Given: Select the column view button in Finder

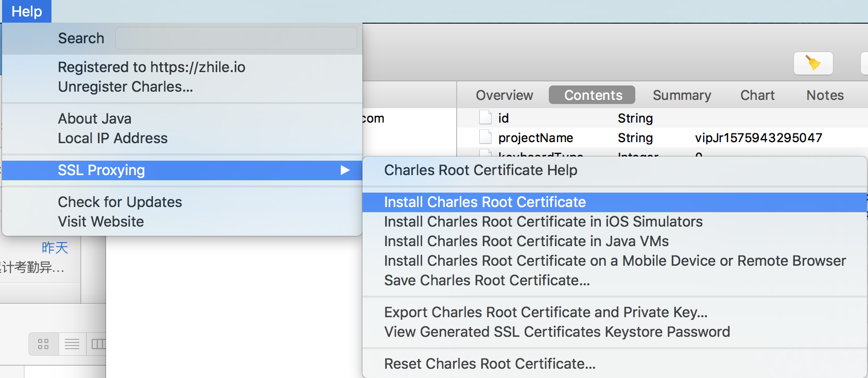Looking at the screenshot, I should click(x=96, y=344).
